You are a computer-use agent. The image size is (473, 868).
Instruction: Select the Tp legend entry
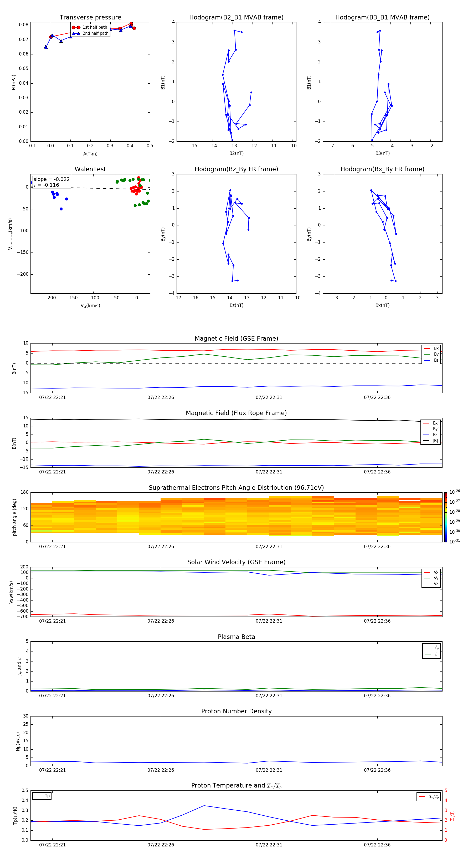[x=42, y=796]
